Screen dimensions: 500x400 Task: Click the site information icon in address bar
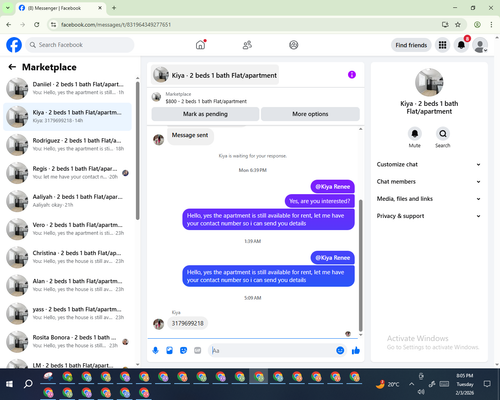tap(53, 25)
